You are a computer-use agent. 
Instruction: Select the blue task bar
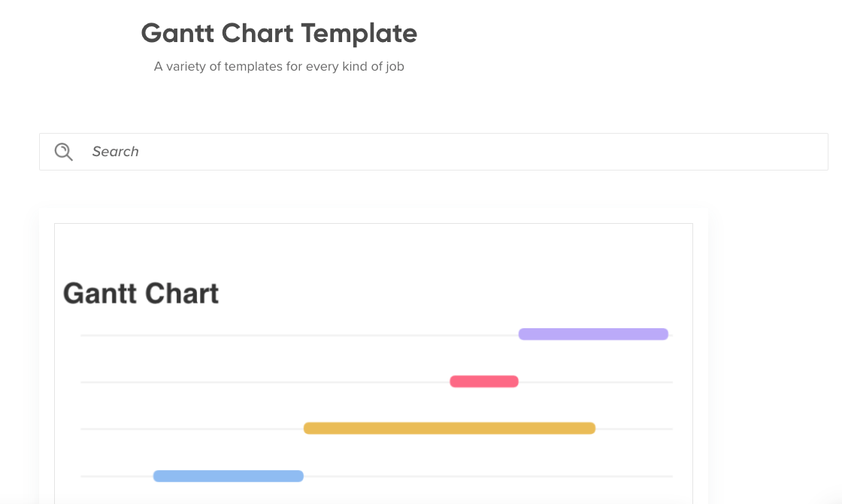[228, 476]
